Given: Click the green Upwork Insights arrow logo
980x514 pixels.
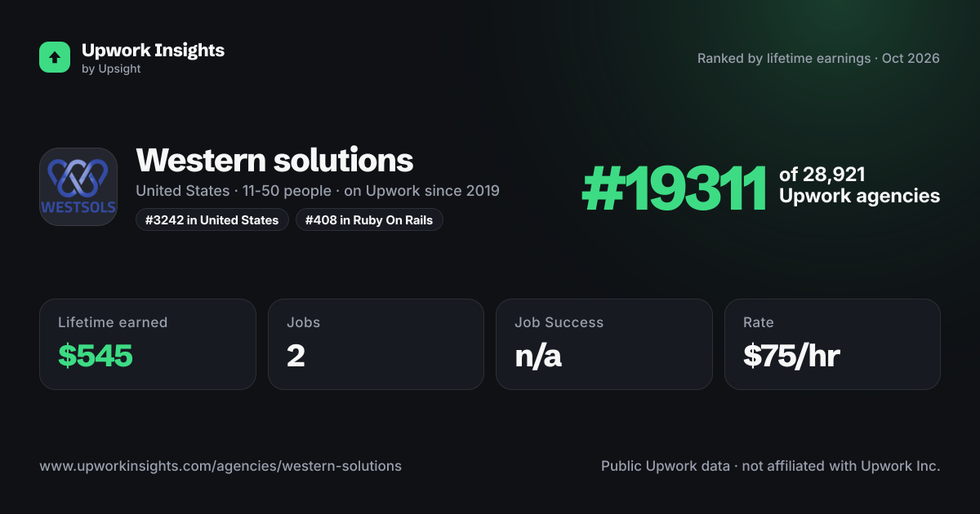Looking at the screenshot, I should coord(55,57).
